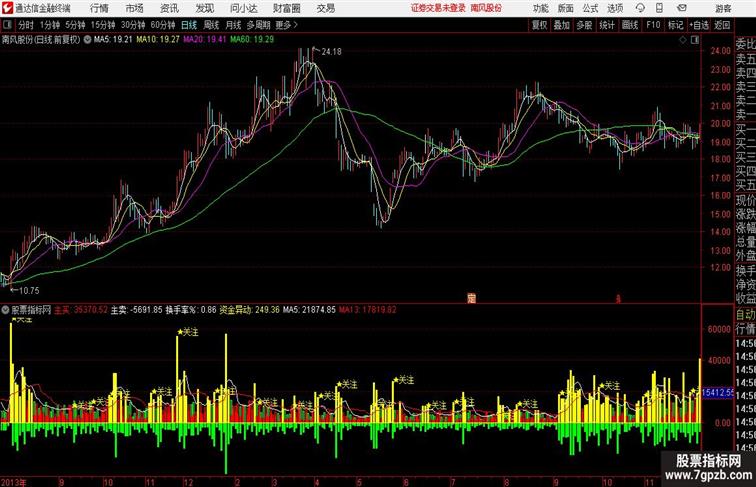Viewport: 756px width, 487px height.
Task: Open the 财富圈 menu
Action: point(286,8)
